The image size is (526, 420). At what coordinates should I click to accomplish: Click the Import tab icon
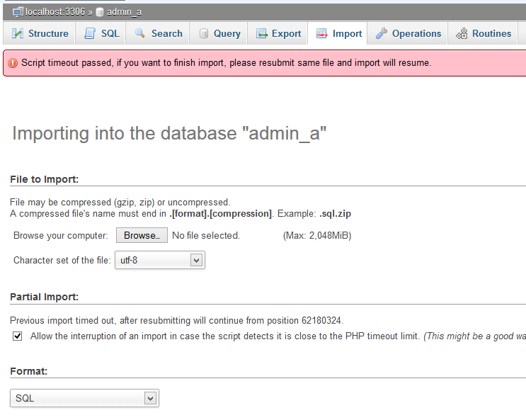322,33
